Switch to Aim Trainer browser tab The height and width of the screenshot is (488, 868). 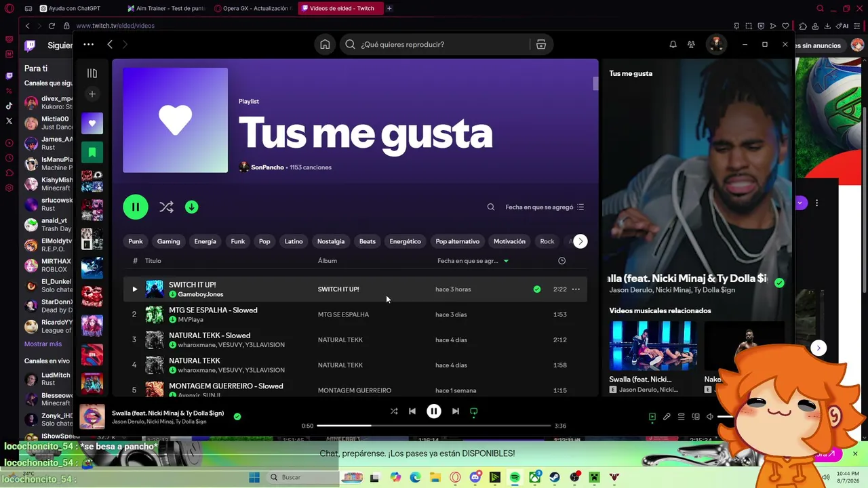pos(165,8)
